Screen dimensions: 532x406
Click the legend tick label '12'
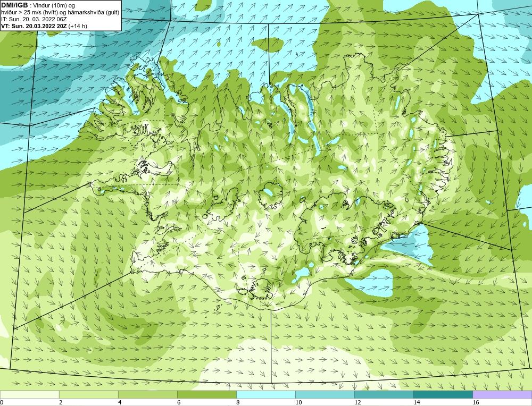click(x=358, y=402)
